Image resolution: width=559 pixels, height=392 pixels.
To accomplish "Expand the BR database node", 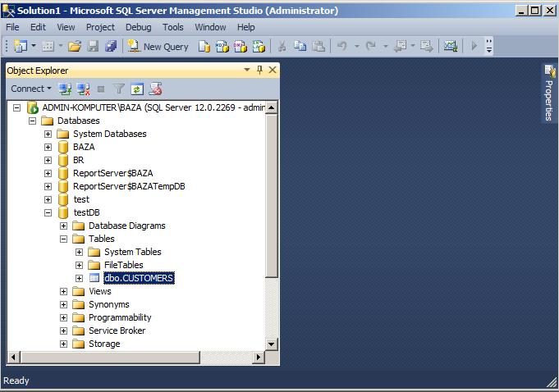I will pyautogui.click(x=48, y=160).
